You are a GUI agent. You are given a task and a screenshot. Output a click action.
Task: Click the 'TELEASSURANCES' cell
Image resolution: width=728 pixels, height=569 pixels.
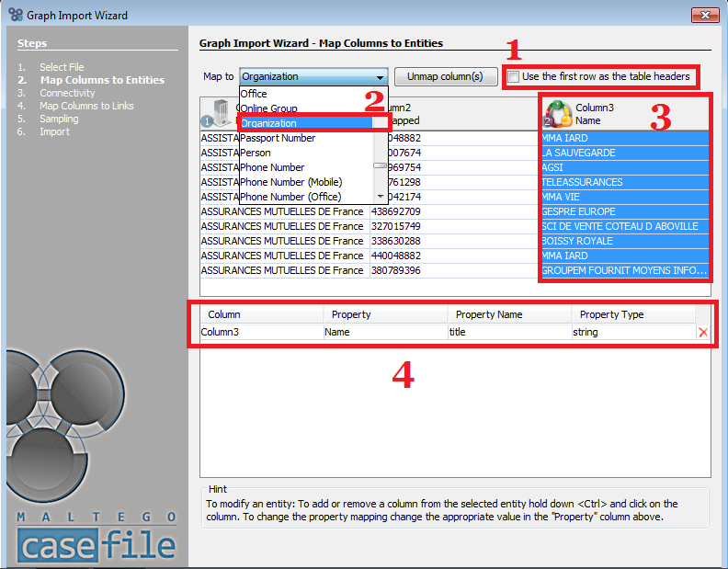click(x=625, y=182)
